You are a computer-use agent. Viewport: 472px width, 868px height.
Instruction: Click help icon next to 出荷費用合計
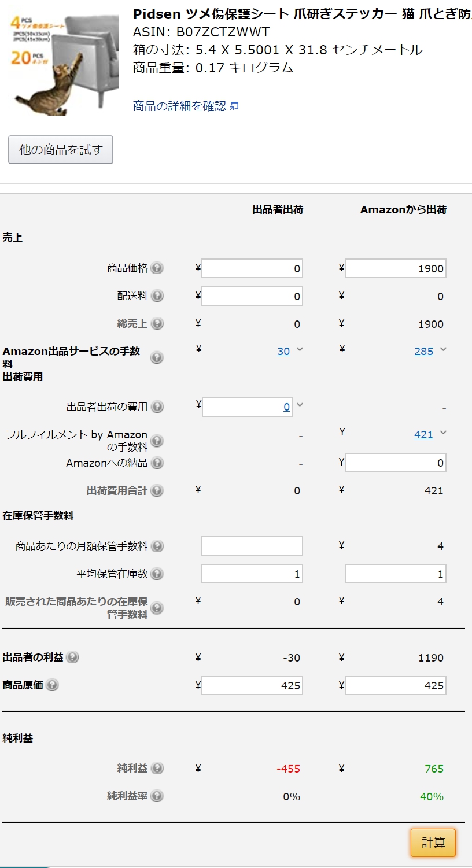[157, 490]
